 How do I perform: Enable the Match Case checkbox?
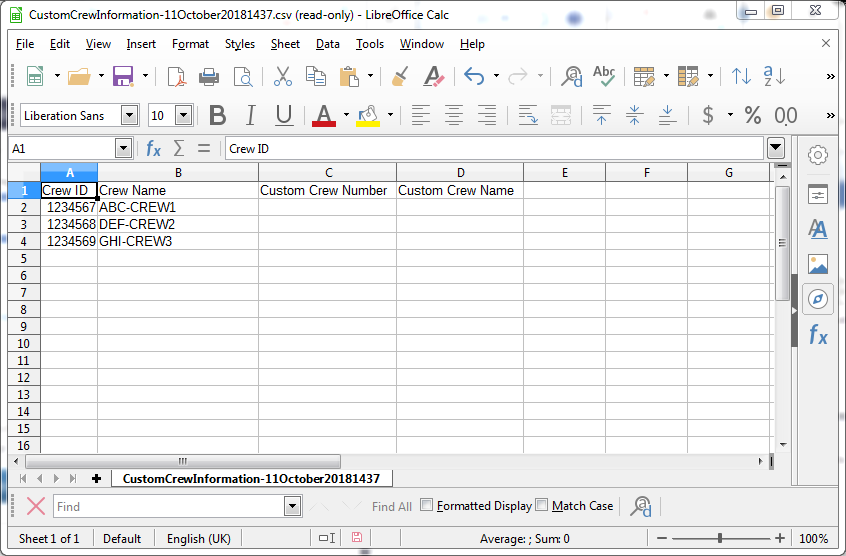pos(542,505)
